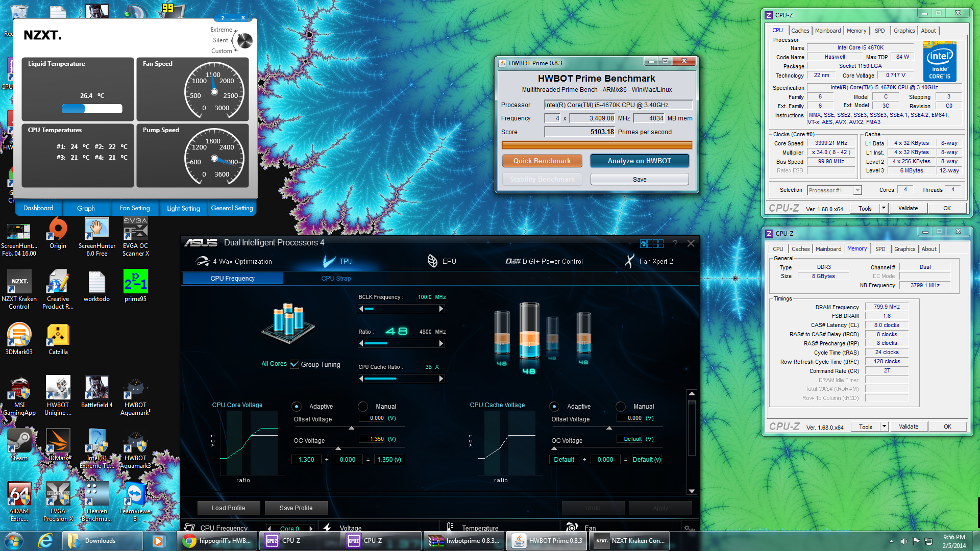Open prime95 desktop icon
Viewport: 980px width, 551px height.
[x=136, y=286]
